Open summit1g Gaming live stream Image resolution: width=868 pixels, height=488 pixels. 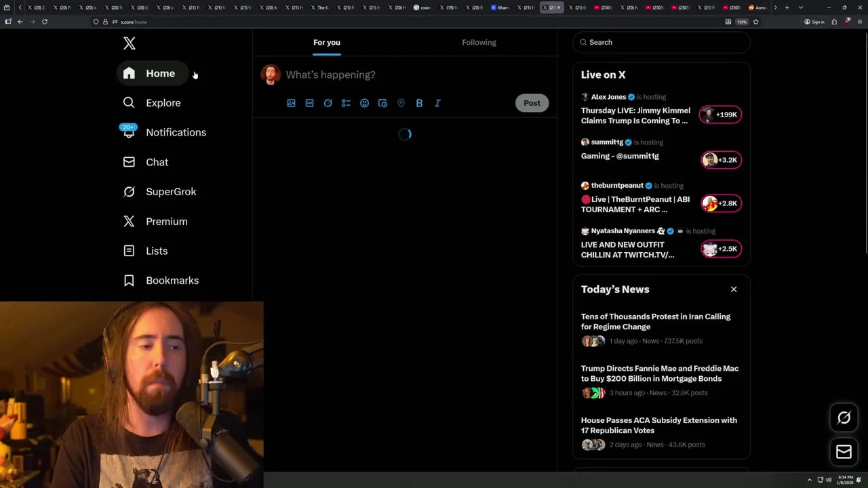pyautogui.click(x=620, y=156)
